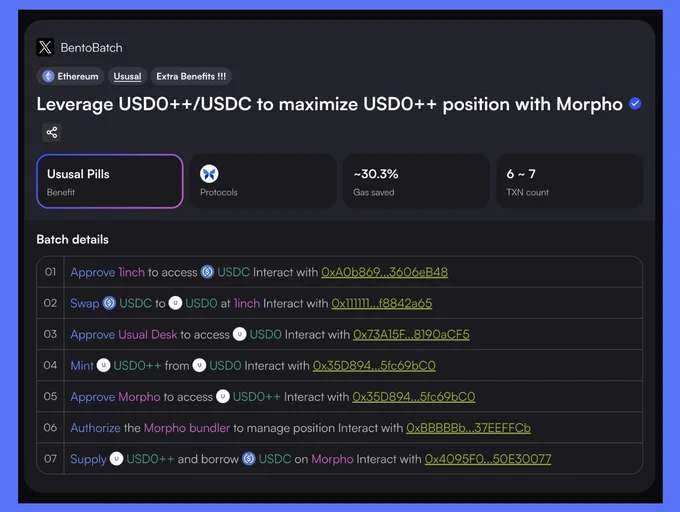The image size is (680, 512).
Task: Click Authorize action in step 06
Action: coord(95,428)
